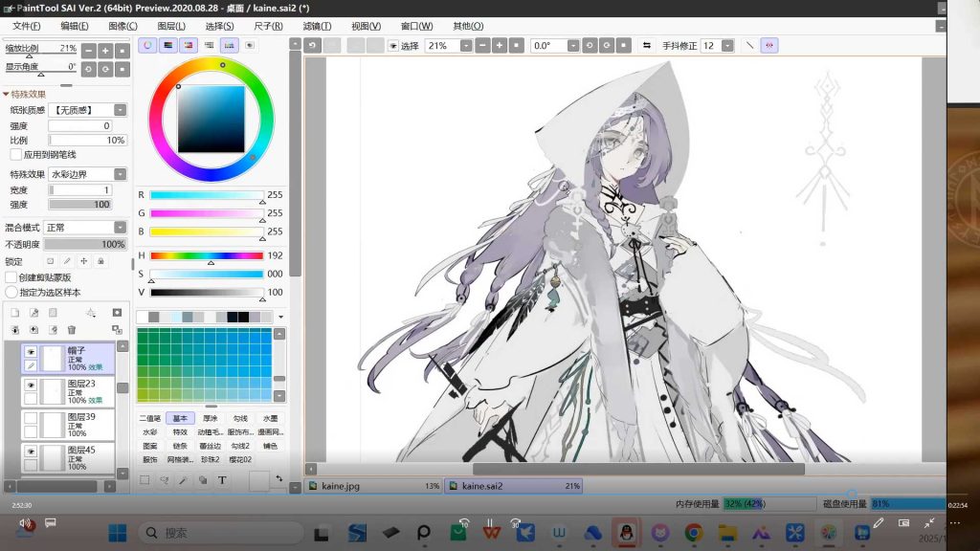Click the Hue slider bar

[206, 255]
